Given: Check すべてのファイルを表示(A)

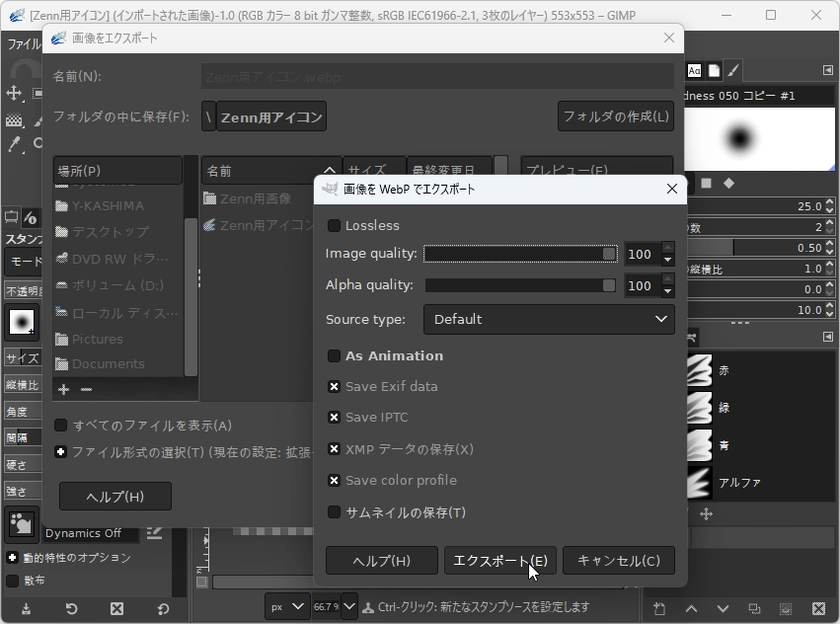Looking at the screenshot, I should coord(60,426).
